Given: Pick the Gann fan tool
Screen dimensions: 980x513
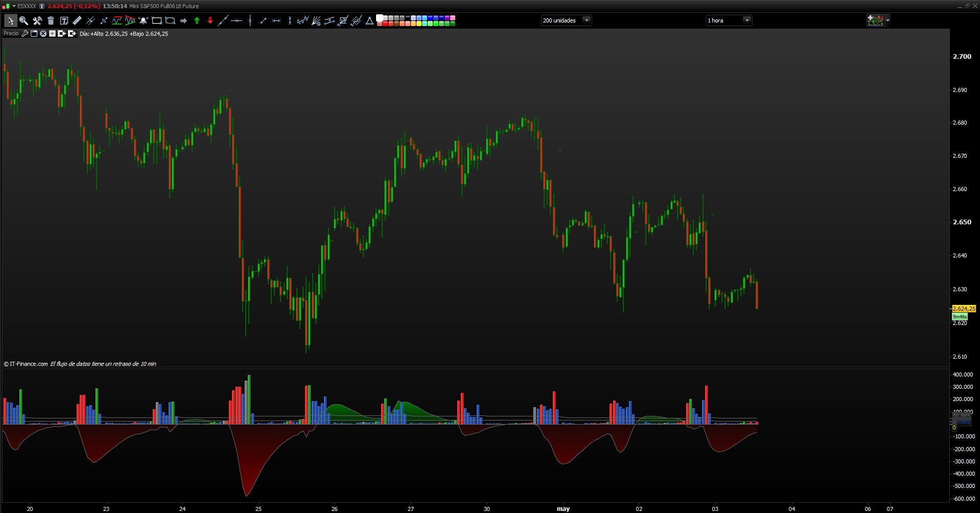Looking at the screenshot, I should pos(316,20).
